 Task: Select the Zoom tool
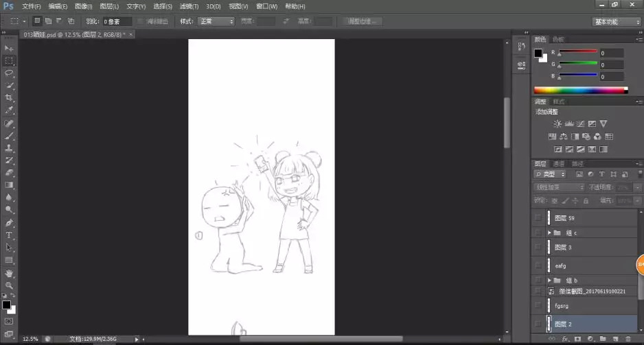(9, 285)
